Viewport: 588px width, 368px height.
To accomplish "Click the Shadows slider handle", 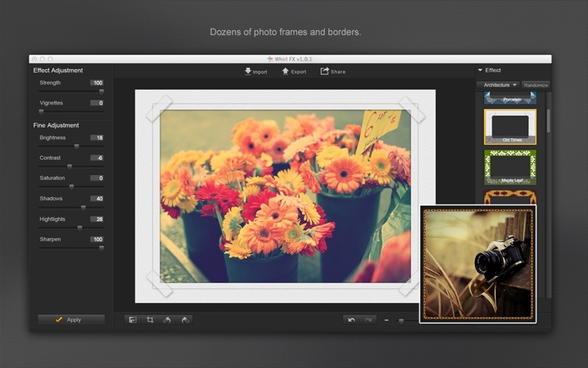I will tap(83, 208).
